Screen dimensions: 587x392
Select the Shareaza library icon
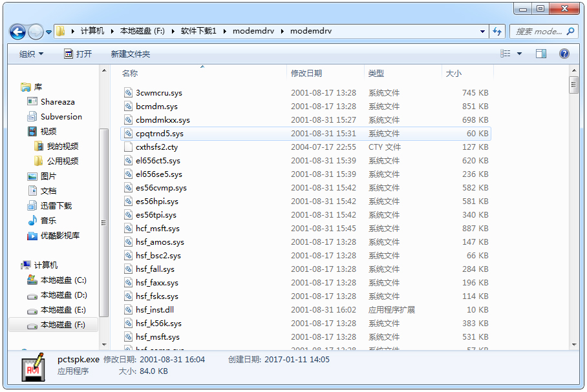coord(32,102)
